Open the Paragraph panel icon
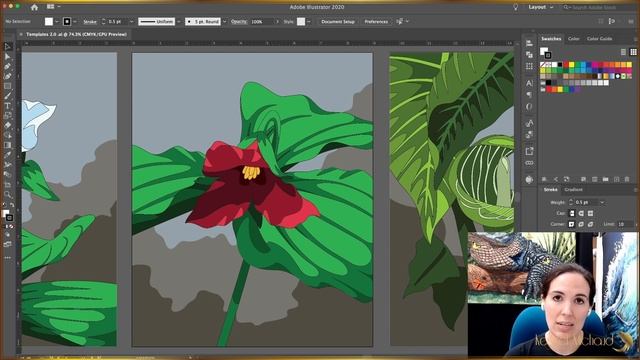This screenshot has height=360, width=640. 529,95
